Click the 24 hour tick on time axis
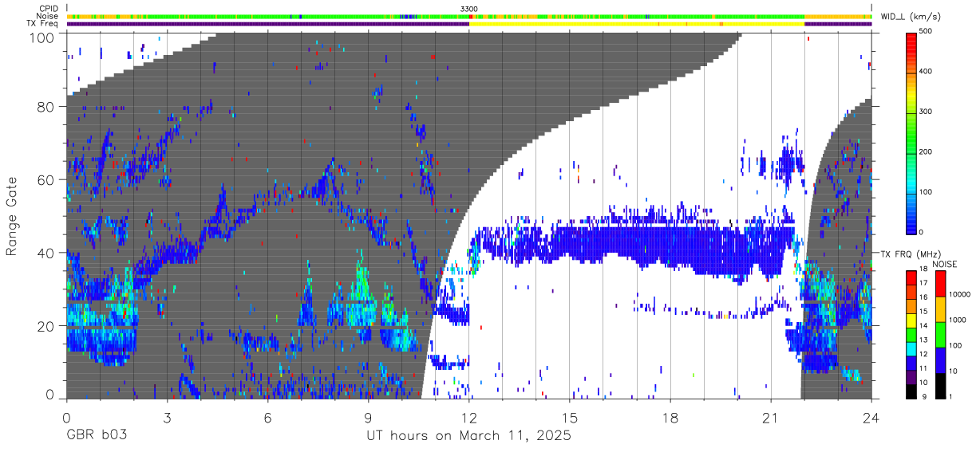The height and width of the screenshot is (452, 980). [x=871, y=418]
